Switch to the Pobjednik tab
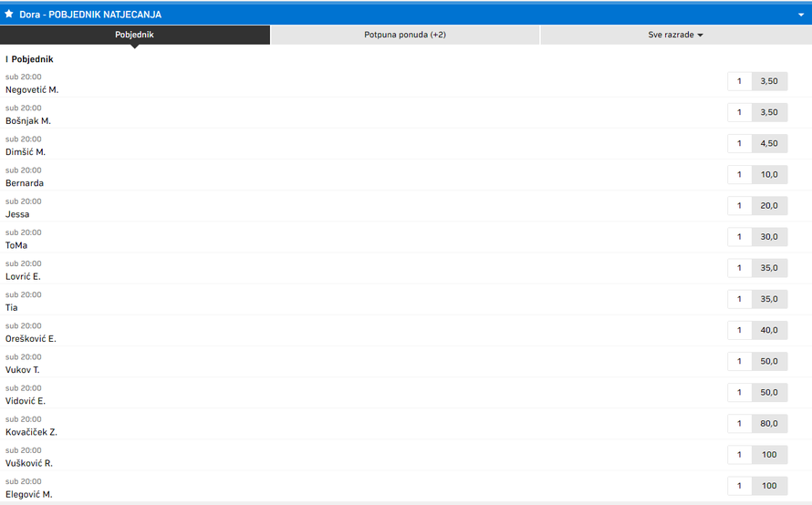This screenshot has width=812, height=505. tap(134, 35)
